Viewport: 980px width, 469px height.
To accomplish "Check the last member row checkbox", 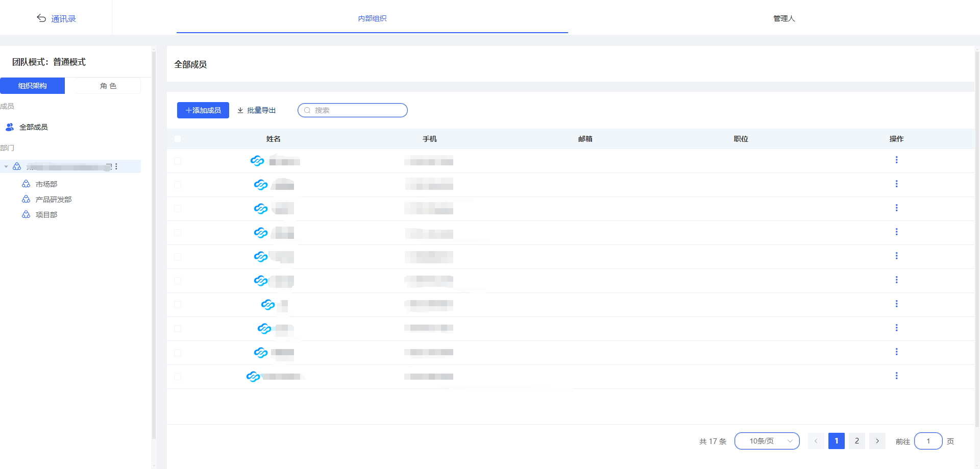I will coord(178,377).
